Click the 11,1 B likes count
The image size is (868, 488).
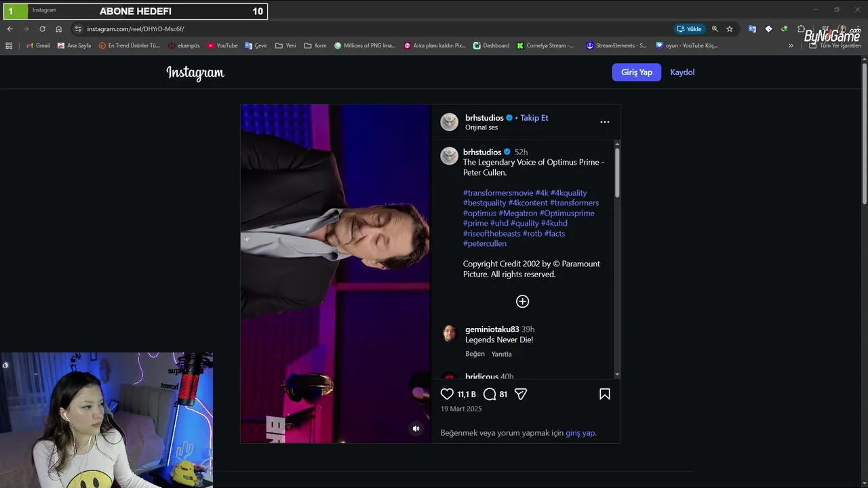click(467, 394)
